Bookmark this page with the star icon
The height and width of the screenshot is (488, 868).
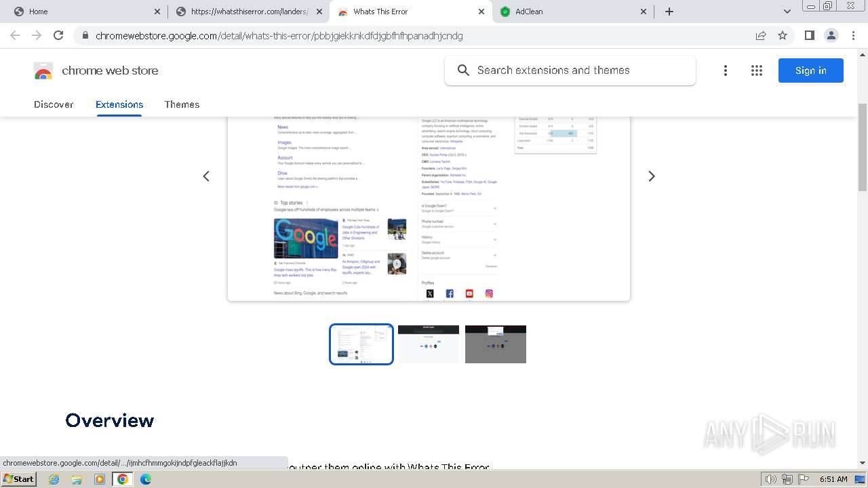783,35
